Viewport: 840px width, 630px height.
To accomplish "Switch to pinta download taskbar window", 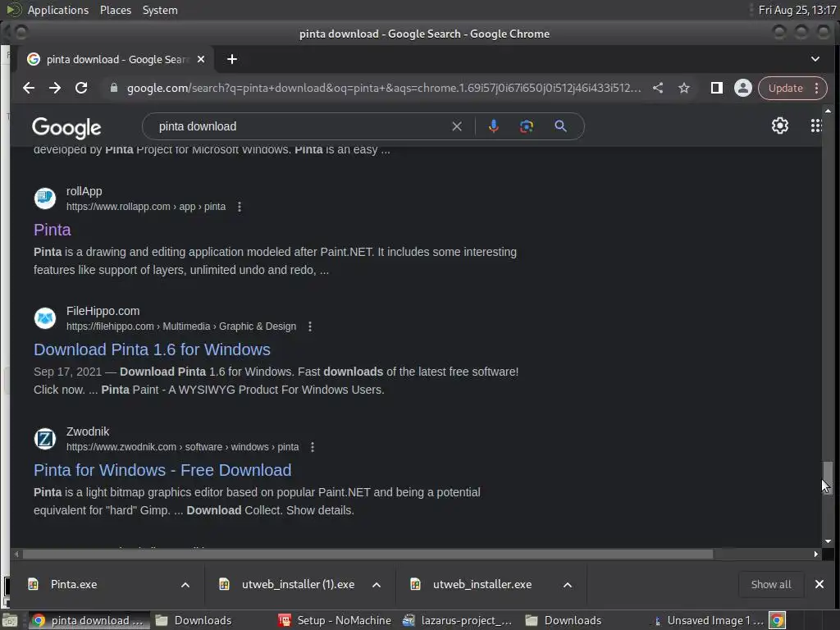I will [89, 620].
